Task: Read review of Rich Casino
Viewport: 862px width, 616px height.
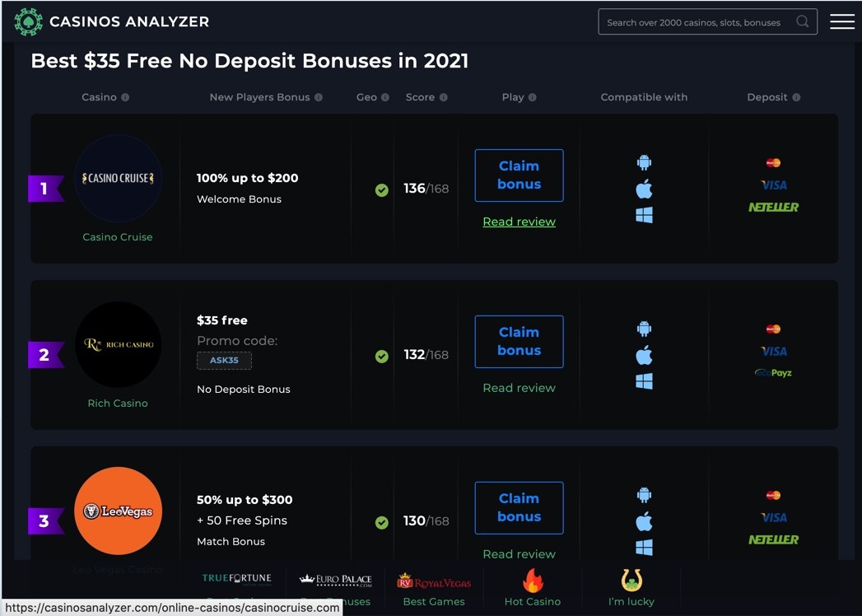Action: tap(519, 388)
